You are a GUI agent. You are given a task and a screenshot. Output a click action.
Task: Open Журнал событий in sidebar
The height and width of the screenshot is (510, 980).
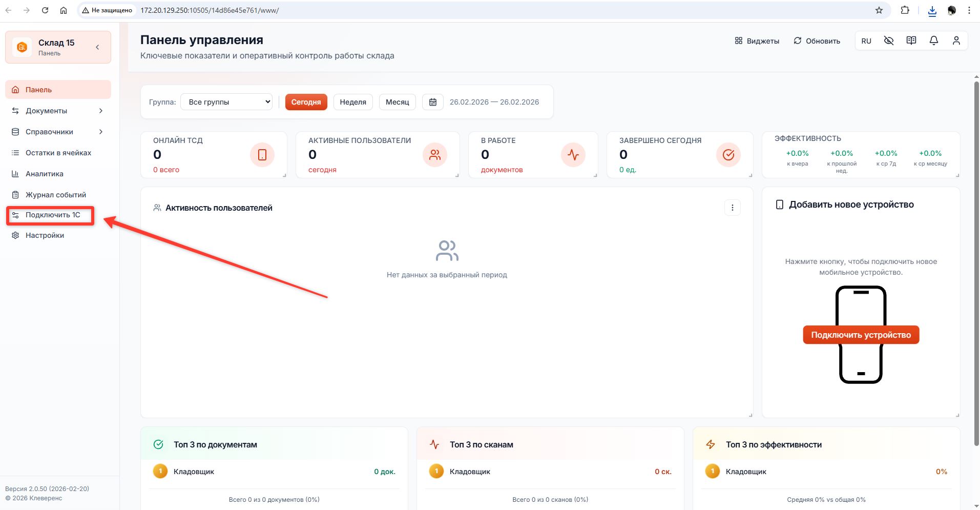click(x=58, y=195)
